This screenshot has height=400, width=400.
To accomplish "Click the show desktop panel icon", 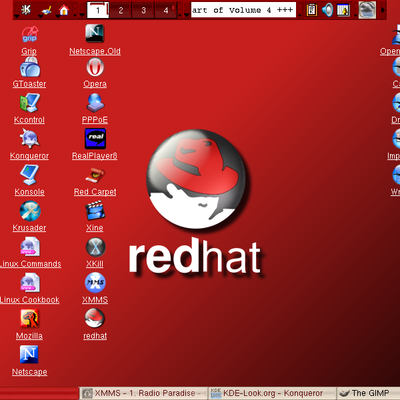I will pyautogui.click(x=46, y=10).
